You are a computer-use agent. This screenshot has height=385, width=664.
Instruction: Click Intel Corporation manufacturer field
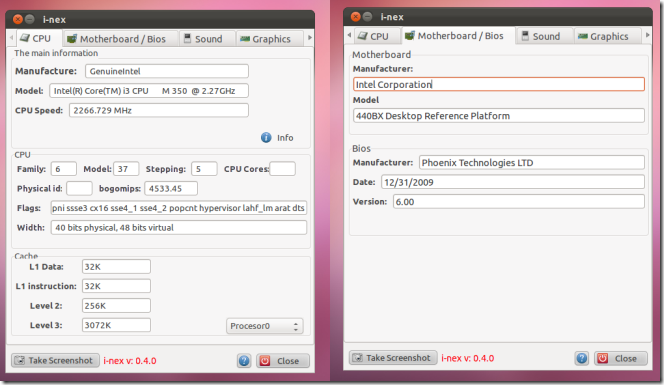[499, 84]
